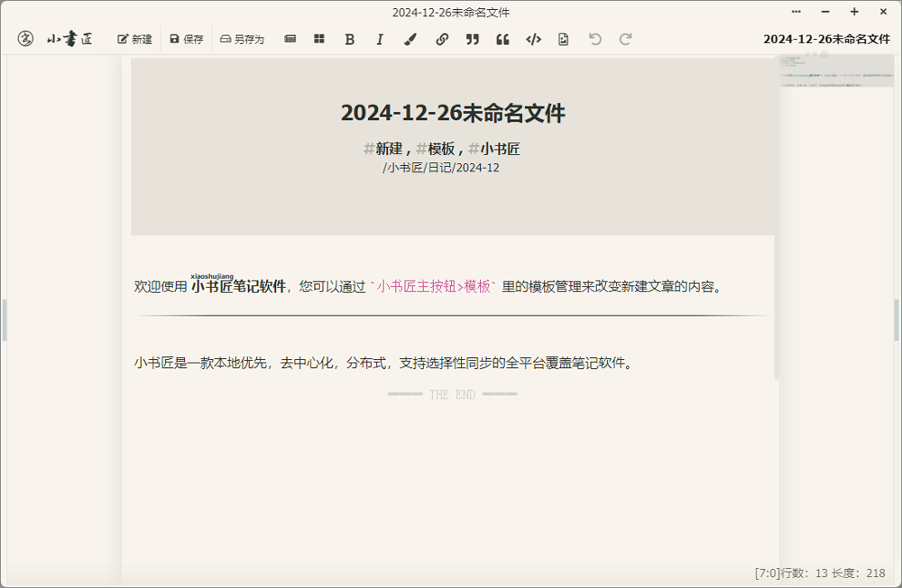Click the 另存为 save-as button
Screen dimensions: 902x588
click(x=242, y=39)
